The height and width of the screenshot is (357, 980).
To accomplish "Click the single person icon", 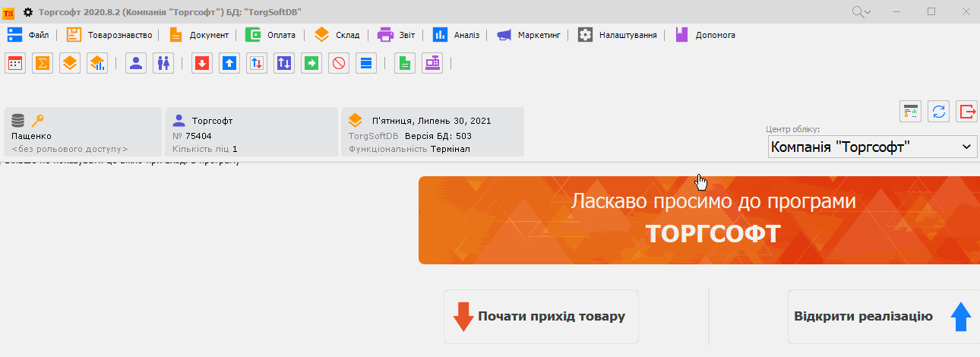I will (x=136, y=63).
